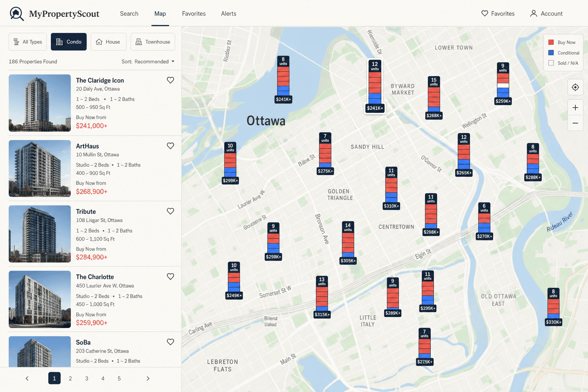Select the 6 units $270K+ marker
This screenshot has width=588, height=392.
coord(484,221)
